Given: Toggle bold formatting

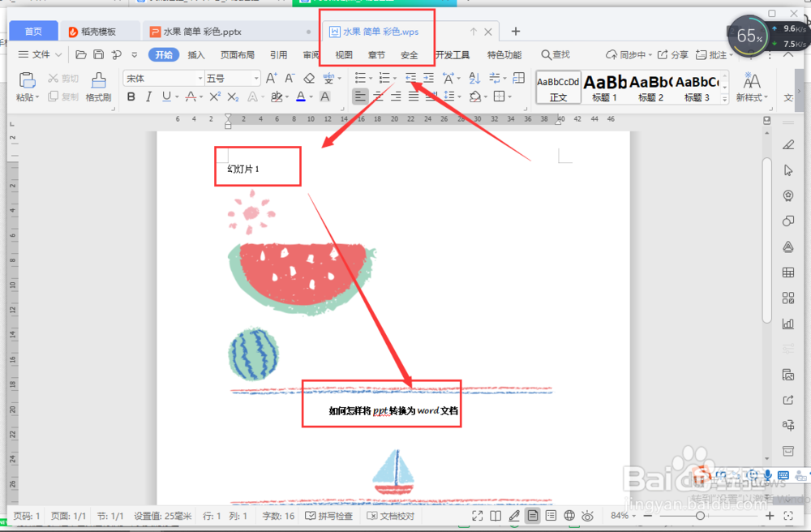Looking at the screenshot, I should pos(131,96).
